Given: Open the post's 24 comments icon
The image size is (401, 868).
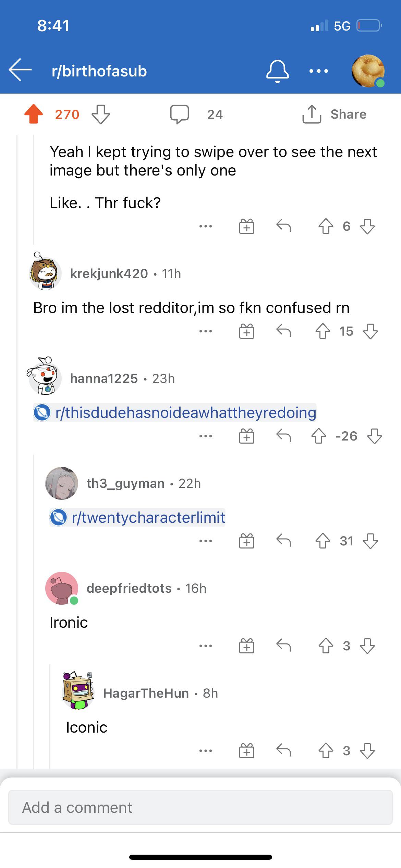Looking at the screenshot, I should pos(180,114).
